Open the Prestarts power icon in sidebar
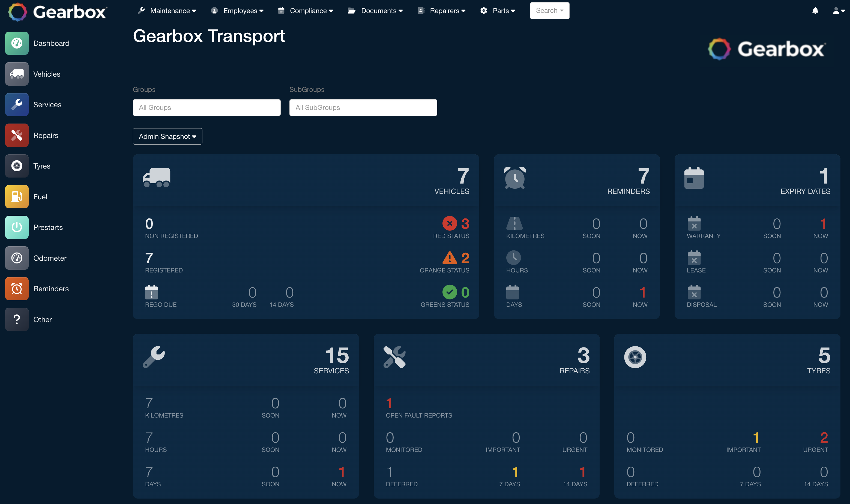The height and width of the screenshot is (504, 850). 17,227
